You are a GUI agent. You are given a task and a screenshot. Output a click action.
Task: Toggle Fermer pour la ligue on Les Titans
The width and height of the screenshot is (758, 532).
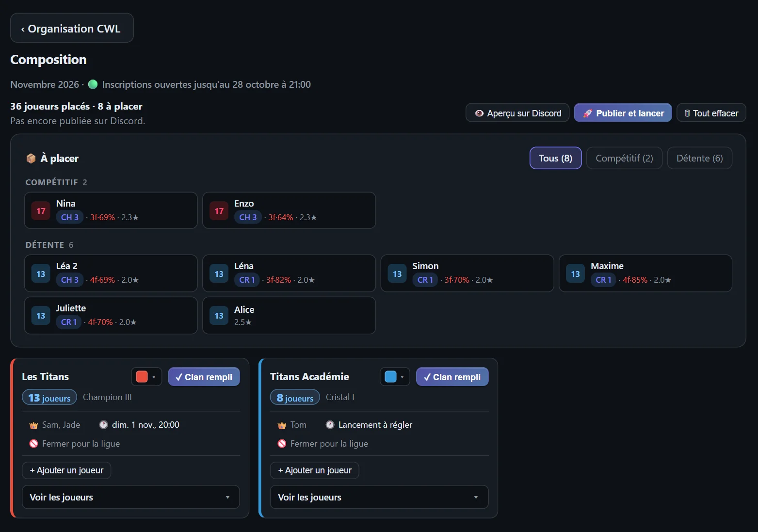[x=75, y=444]
